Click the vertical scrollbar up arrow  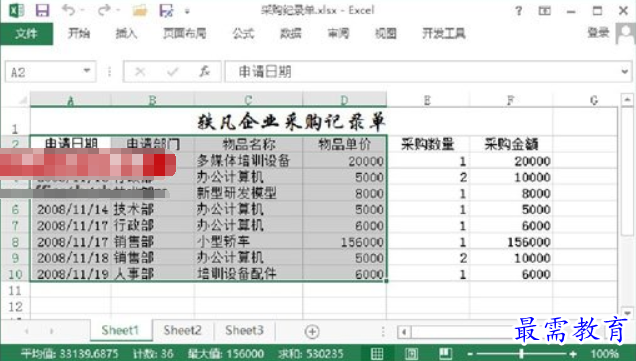627,99
